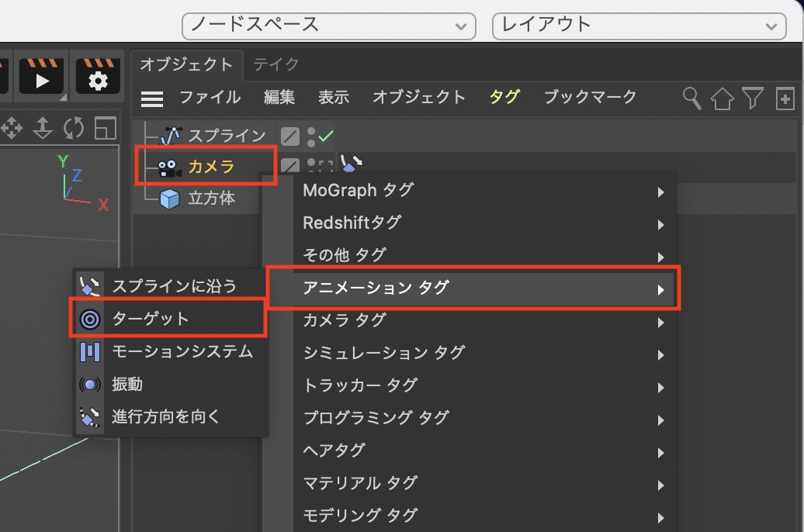The height and width of the screenshot is (532, 804).
Task: Click the search magnifier in Object Manager
Action: point(691,98)
